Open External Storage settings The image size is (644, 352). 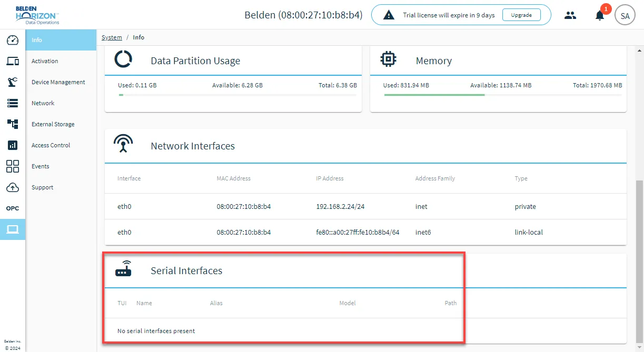(61, 124)
